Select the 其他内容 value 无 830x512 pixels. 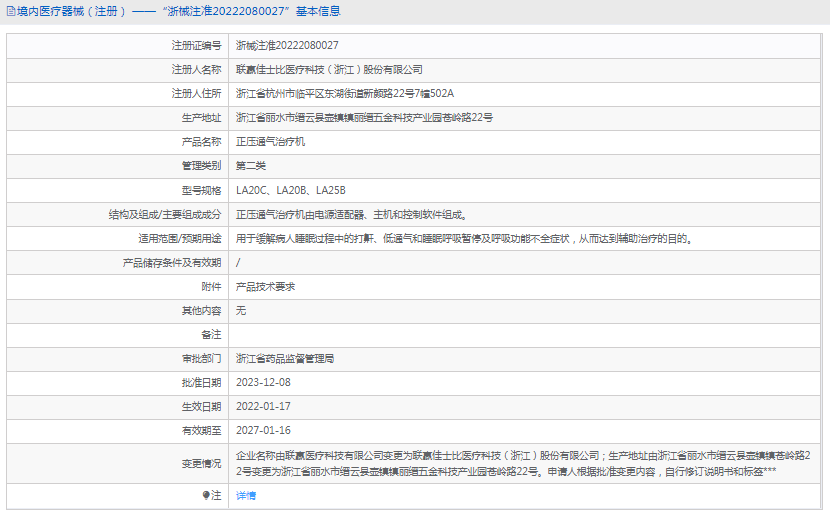point(241,310)
